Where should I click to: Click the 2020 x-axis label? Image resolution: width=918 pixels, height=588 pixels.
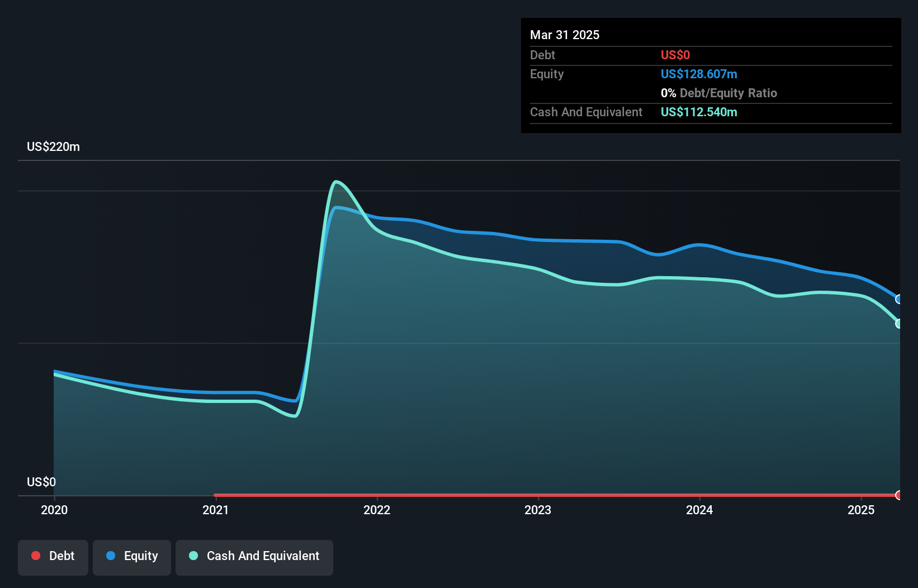[54, 510]
